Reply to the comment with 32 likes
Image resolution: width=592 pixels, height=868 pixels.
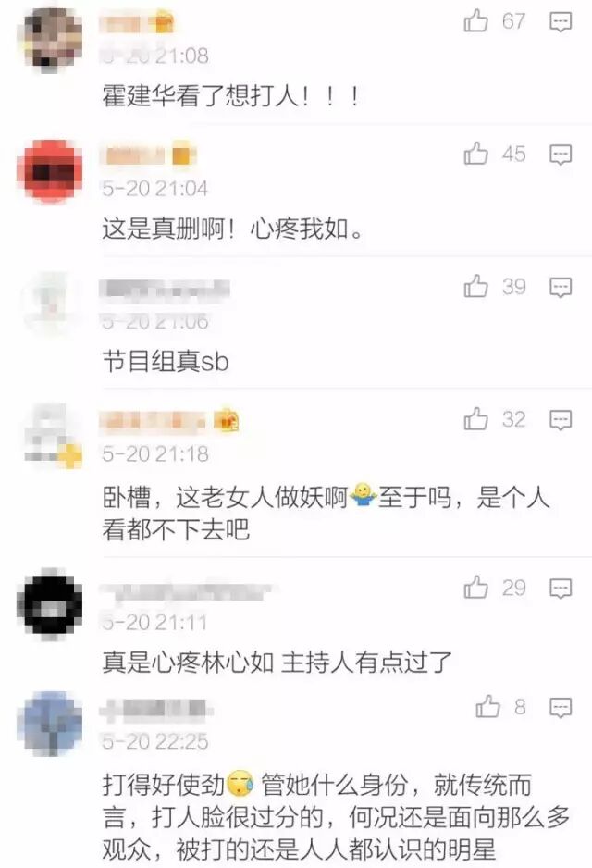coord(560,419)
